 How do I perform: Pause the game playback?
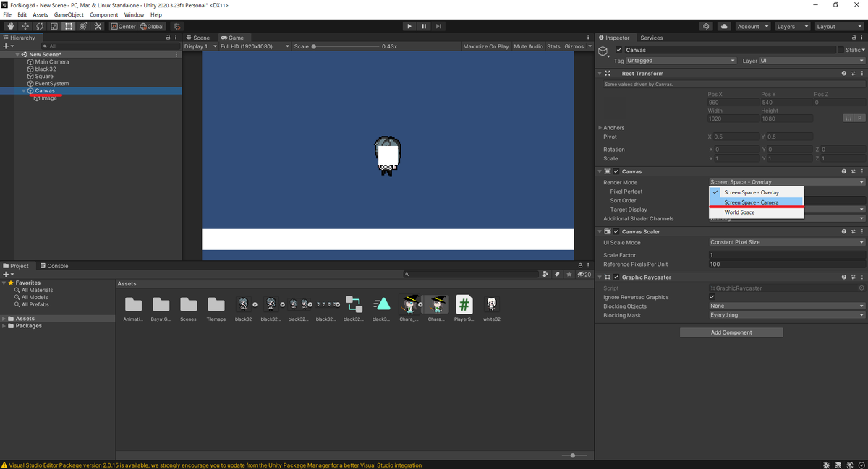[424, 26]
